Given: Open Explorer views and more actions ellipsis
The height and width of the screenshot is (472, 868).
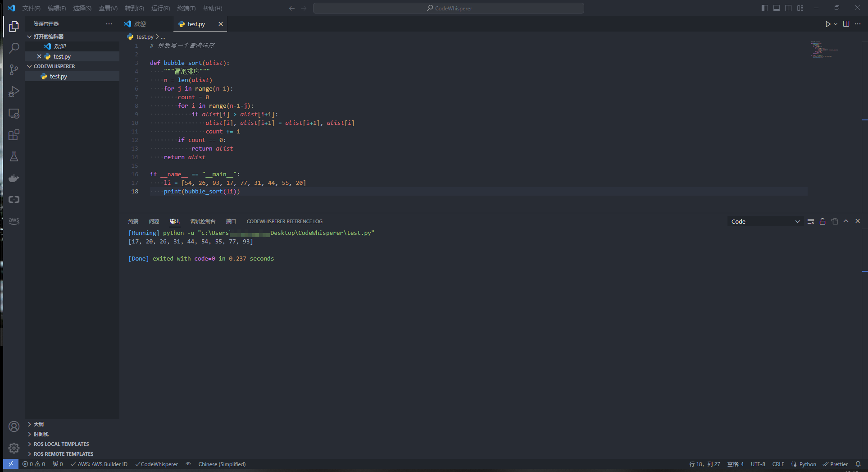Looking at the screenshot, I should click(x=109, y=24).
